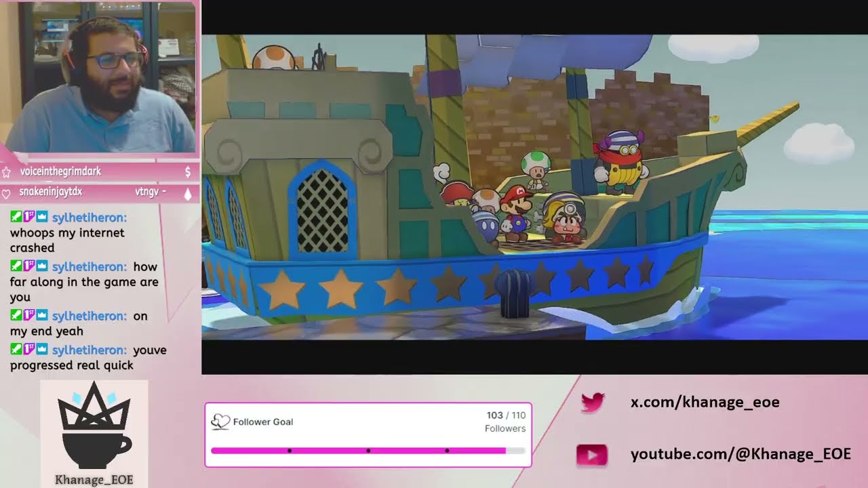The height and width of the screenshot is (488, 868).
Task: Click the 'Followers' label under the count
Action: click(505, 428)
